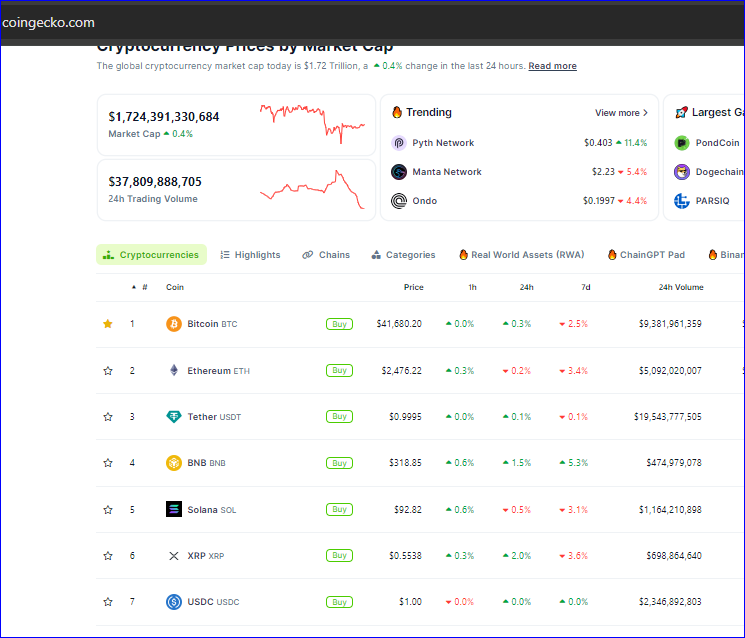The height and width of the screenshot is (638, 745).
Task: Open the ChainGPT Pad tab
Action: pos(647,255)
